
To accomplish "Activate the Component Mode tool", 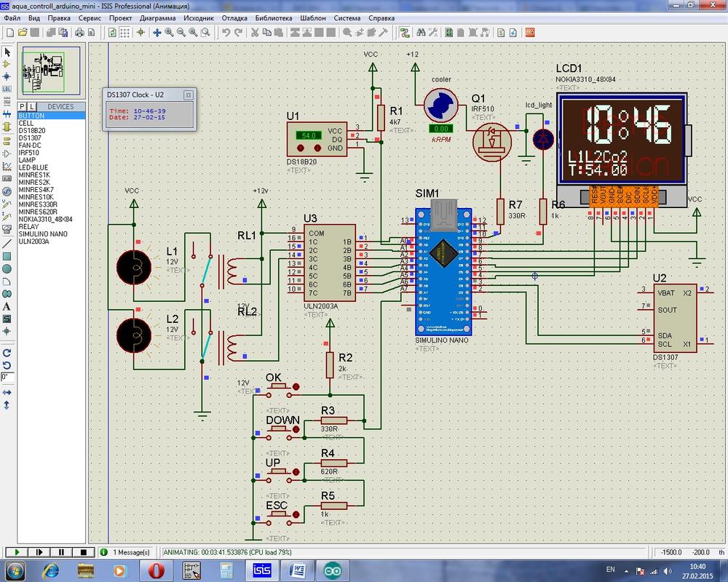I will pos(7,64).
